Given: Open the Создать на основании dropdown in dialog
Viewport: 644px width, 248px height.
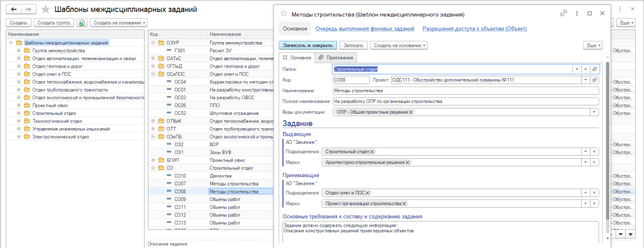Looking at the screenshot, I should tap(398, 45).
